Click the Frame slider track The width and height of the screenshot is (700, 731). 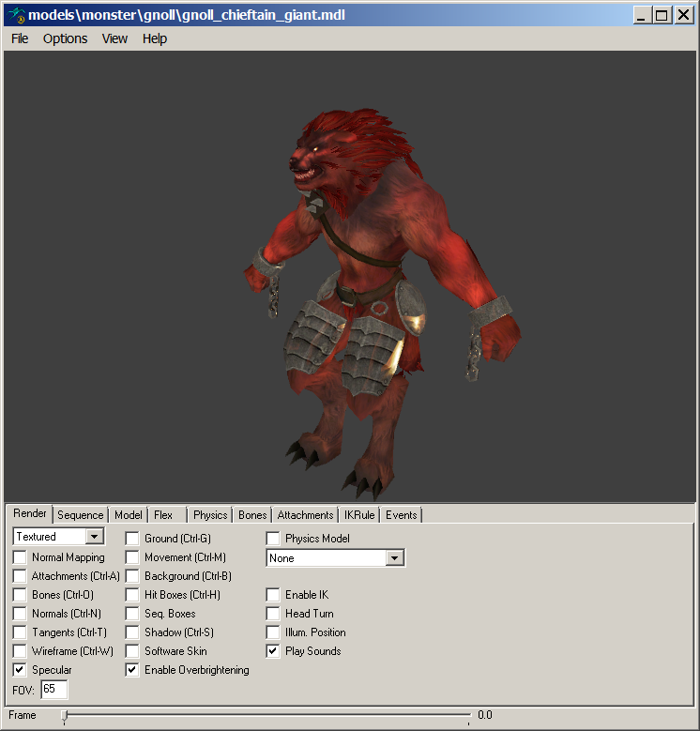click(267, 715)
